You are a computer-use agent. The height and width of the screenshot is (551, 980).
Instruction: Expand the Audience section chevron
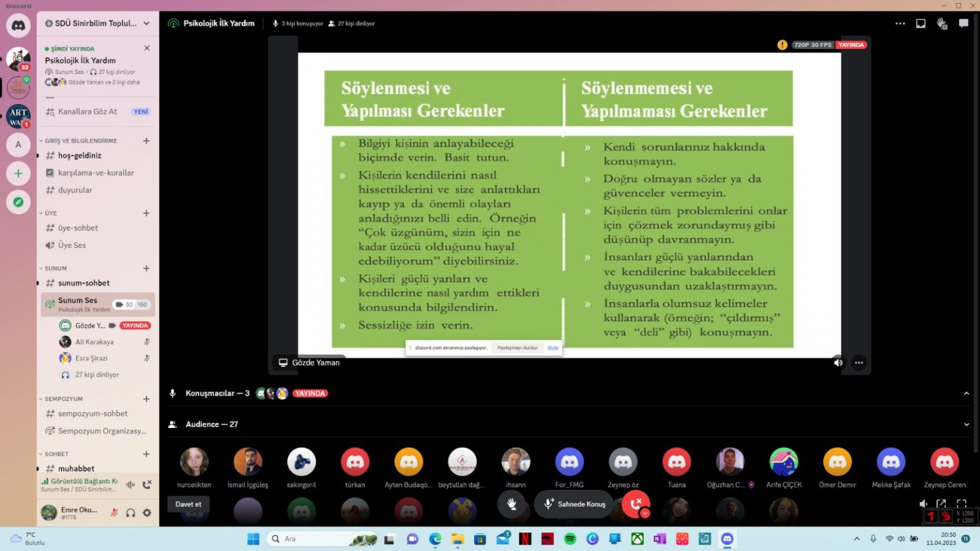(966, 425)
